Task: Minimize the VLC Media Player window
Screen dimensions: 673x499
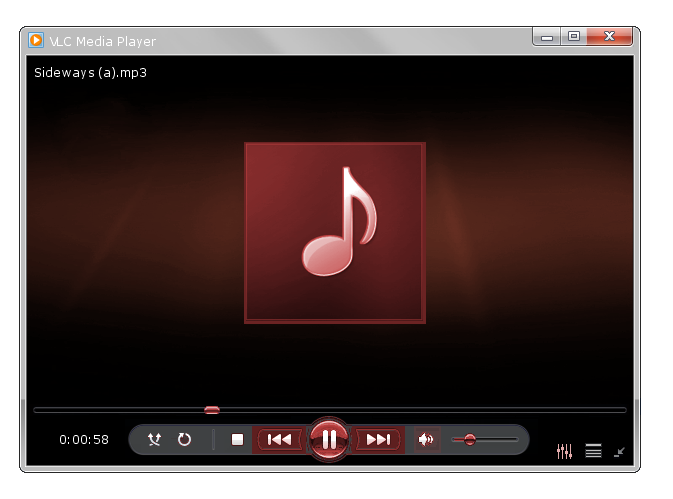Action: coord(546,36)
